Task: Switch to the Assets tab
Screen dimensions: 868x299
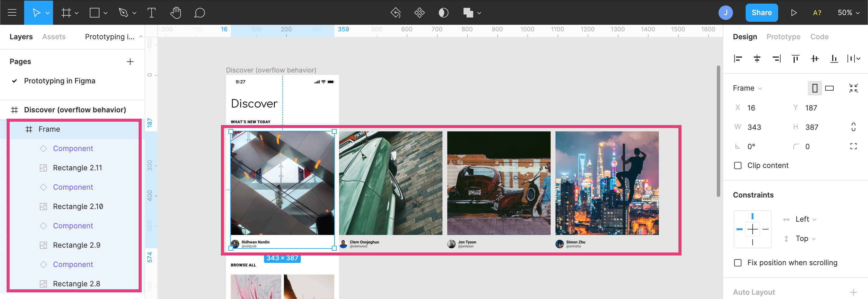Action: 54,37
